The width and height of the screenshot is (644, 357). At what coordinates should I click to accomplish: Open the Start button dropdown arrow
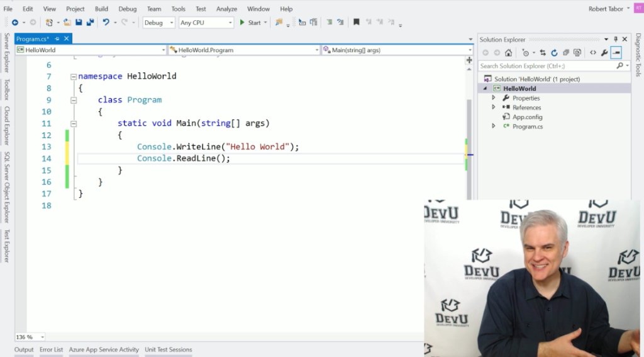[x=265, y=23]
